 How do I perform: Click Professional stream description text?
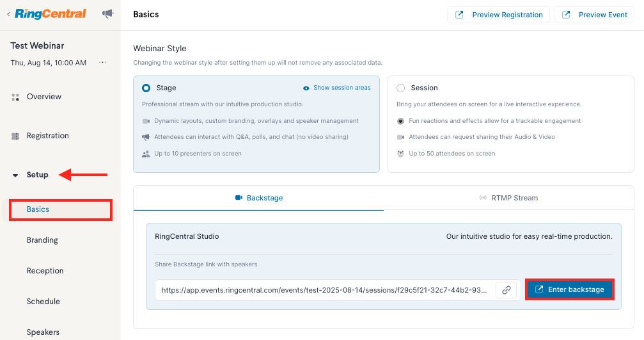coord(223,104)
